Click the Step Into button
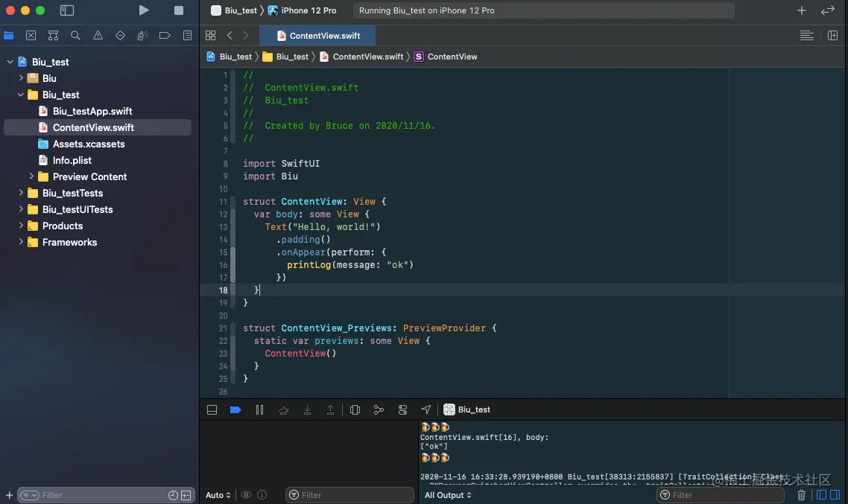 pos(307,410)
